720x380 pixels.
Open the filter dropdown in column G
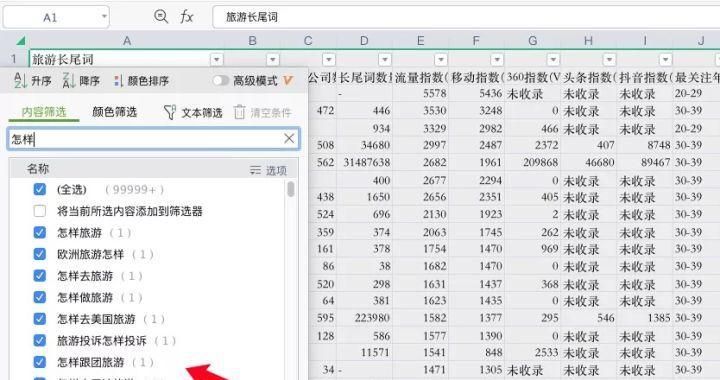pyautogui.click(x=553, y=59)
